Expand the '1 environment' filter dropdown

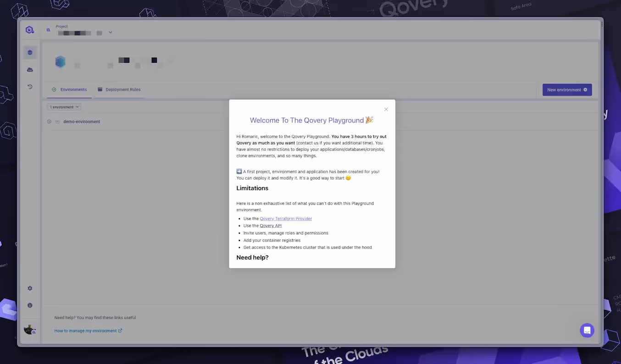pyautogui.click(x=64, y=107)
